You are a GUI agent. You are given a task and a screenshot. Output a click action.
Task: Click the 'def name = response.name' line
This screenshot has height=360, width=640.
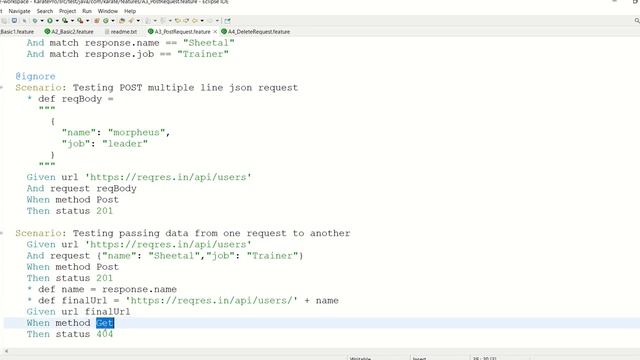(102, 289)
